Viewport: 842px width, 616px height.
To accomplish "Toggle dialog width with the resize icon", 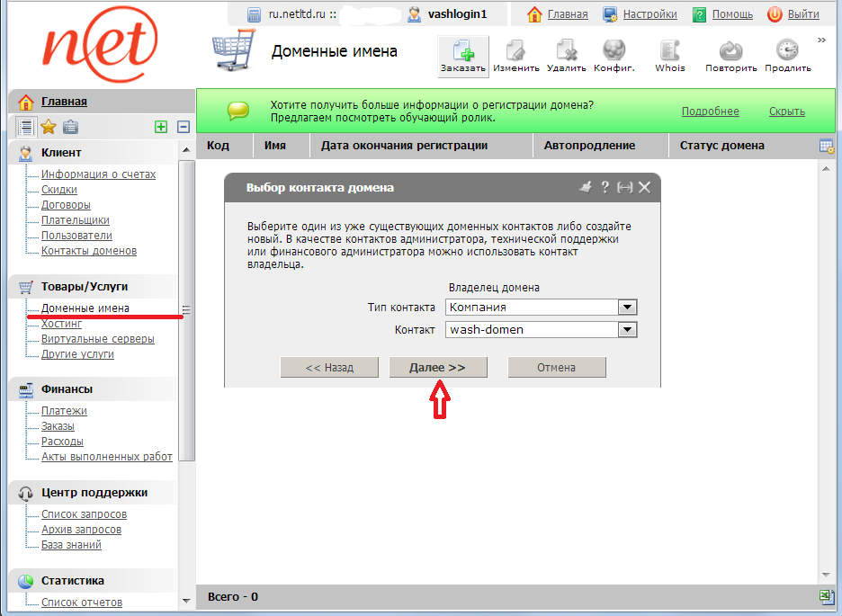I will click(x=624, y=187).
